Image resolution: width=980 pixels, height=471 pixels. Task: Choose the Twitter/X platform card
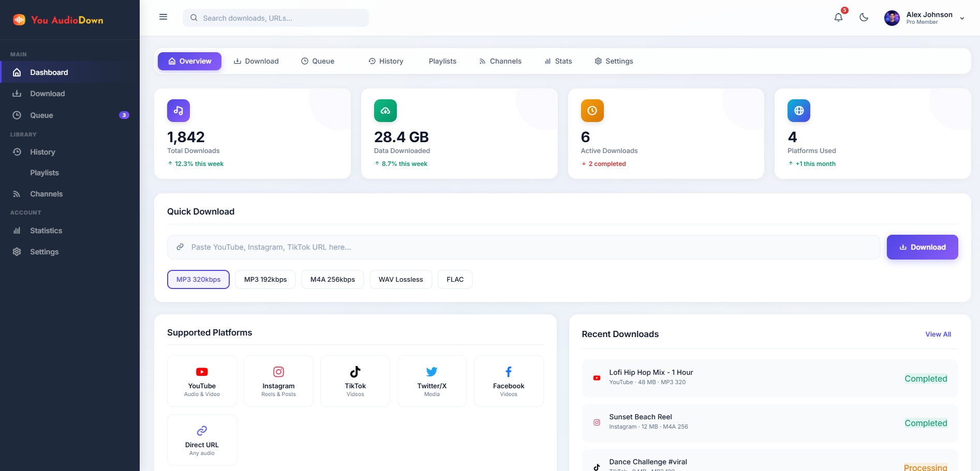432,381
